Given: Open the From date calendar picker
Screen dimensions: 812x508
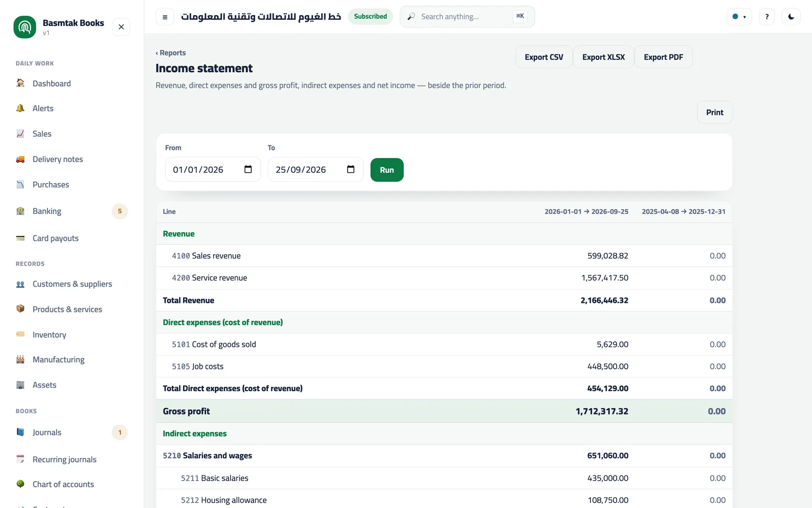Looking at the screenshot, I should [x=248, y=169].
